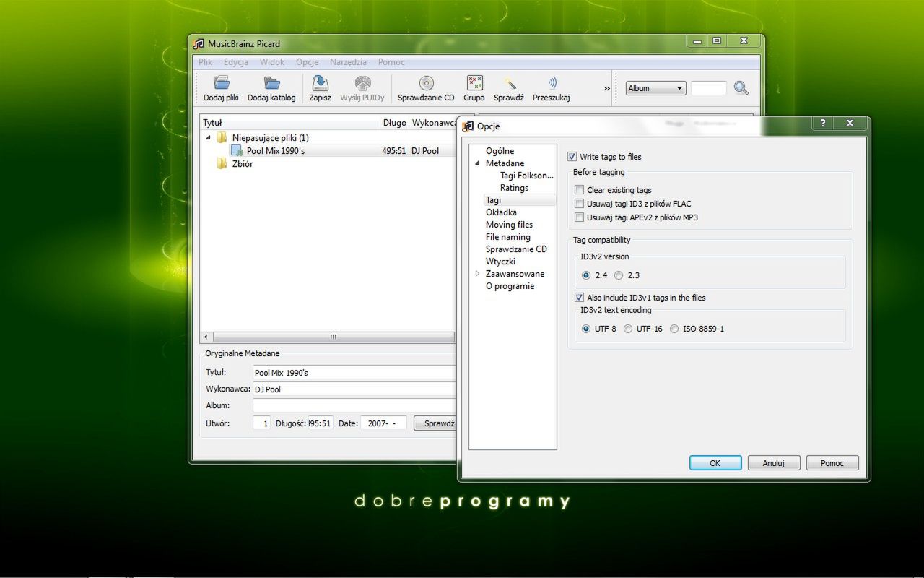This screenshot has height=578, width=924.
Task: Select Okładka options page
Action: 501,212
